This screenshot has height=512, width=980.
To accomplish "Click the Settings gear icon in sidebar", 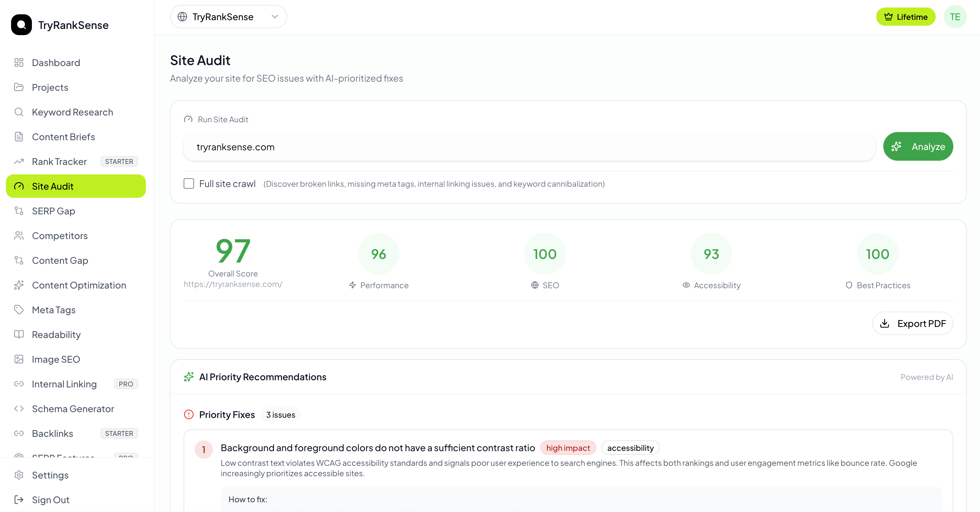I will pos(19,475).
